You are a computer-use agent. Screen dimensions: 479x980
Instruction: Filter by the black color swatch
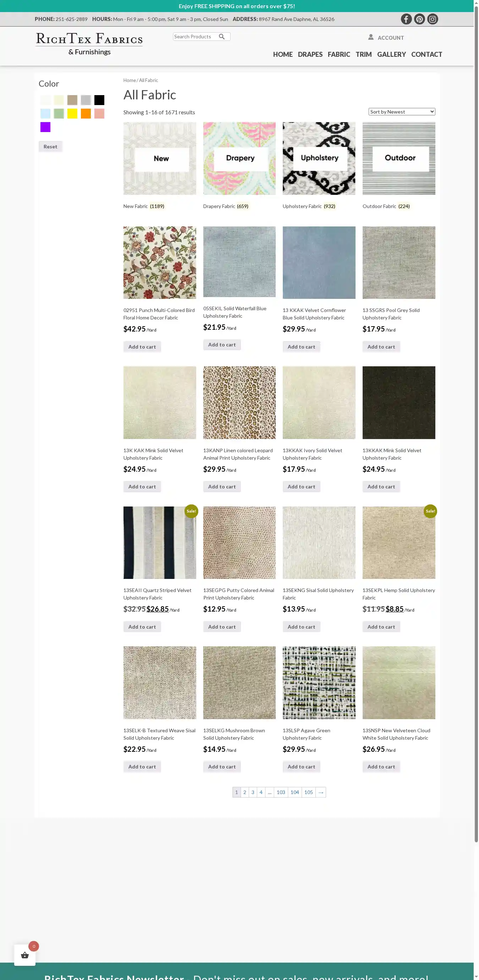(x=99, y=100)
